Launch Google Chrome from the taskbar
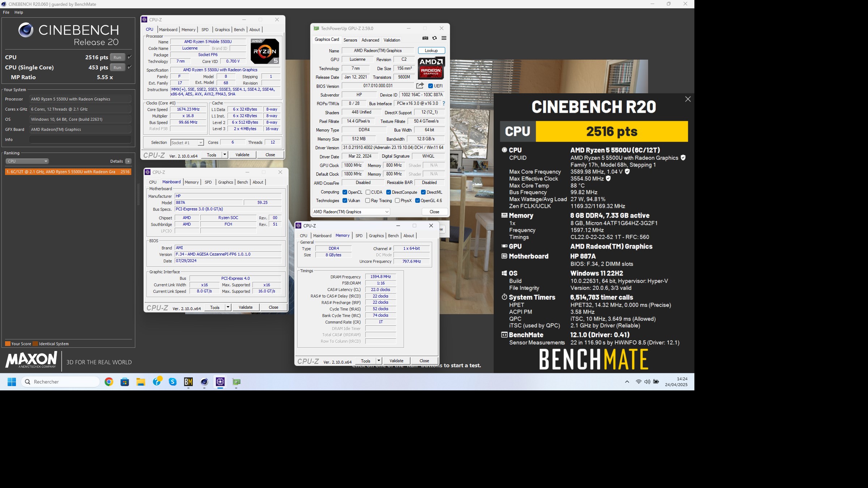Viewport: 868px width, 488px height. tap(109, 382)
